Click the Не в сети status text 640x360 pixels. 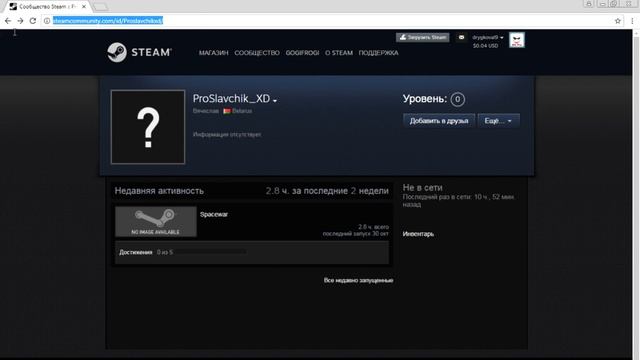coord(422,188)
